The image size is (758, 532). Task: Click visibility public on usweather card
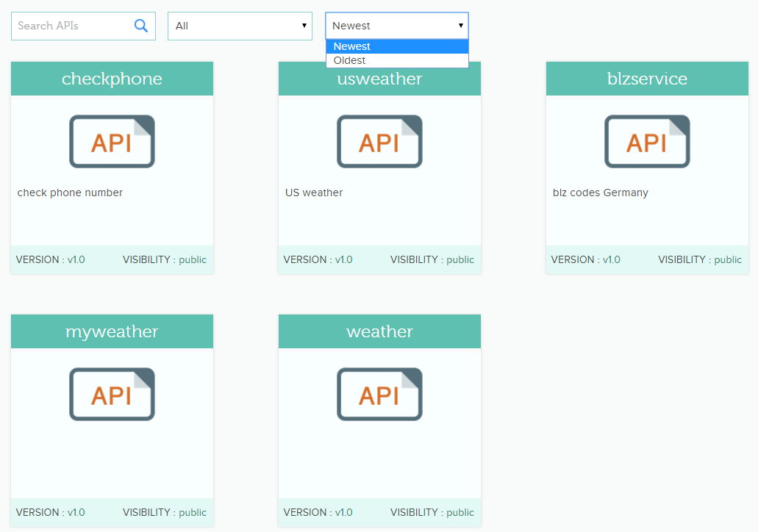tap(432, 260)
